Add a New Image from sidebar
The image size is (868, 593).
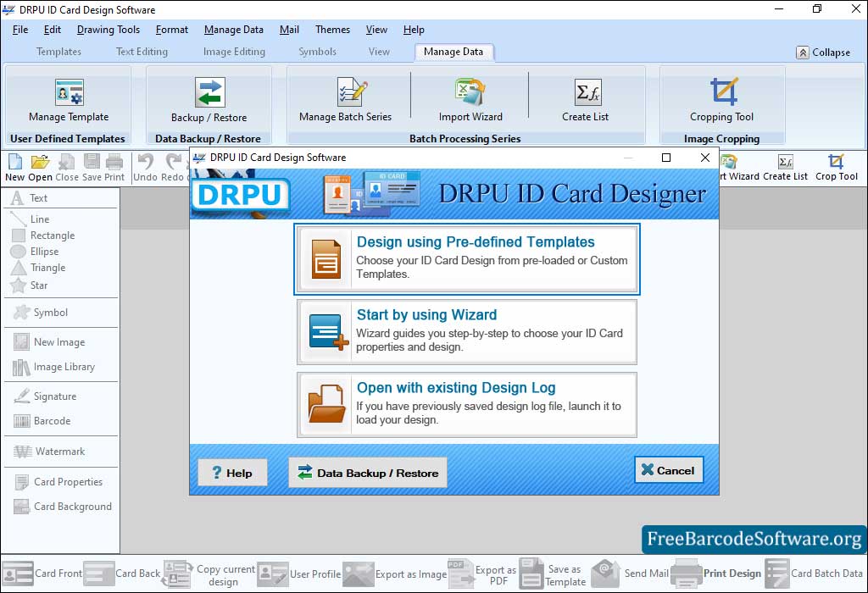pyautogui.click(x=49, y=342)
